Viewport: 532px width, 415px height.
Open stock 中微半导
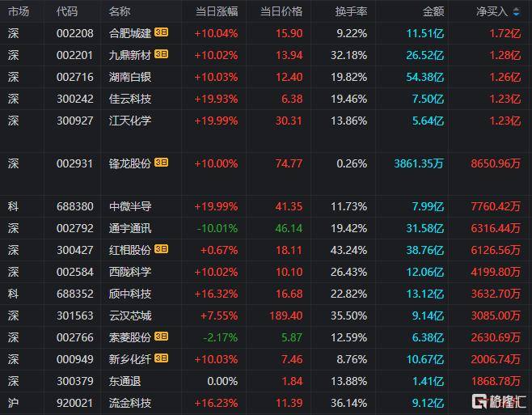click(129, 206)
